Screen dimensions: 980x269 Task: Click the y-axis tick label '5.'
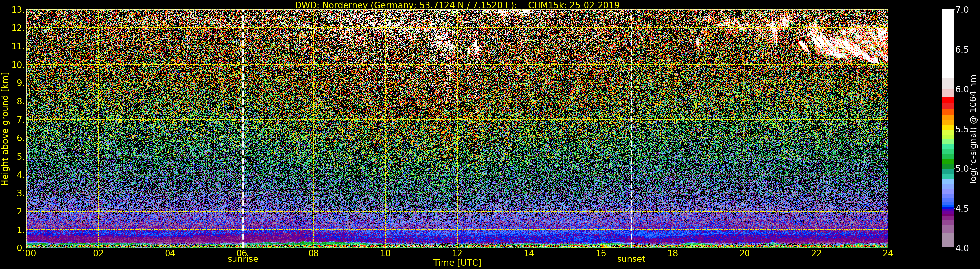tap(20, 156)
